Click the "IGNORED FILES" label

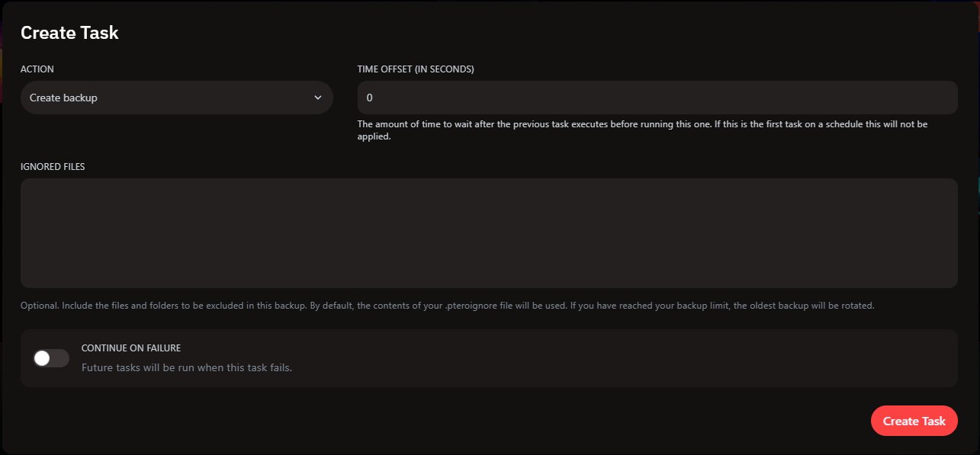coord(53,166)
